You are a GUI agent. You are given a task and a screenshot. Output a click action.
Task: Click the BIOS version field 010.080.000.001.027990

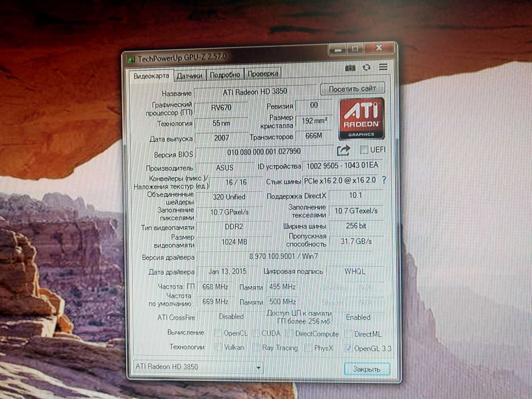click(x=264, y=152)
